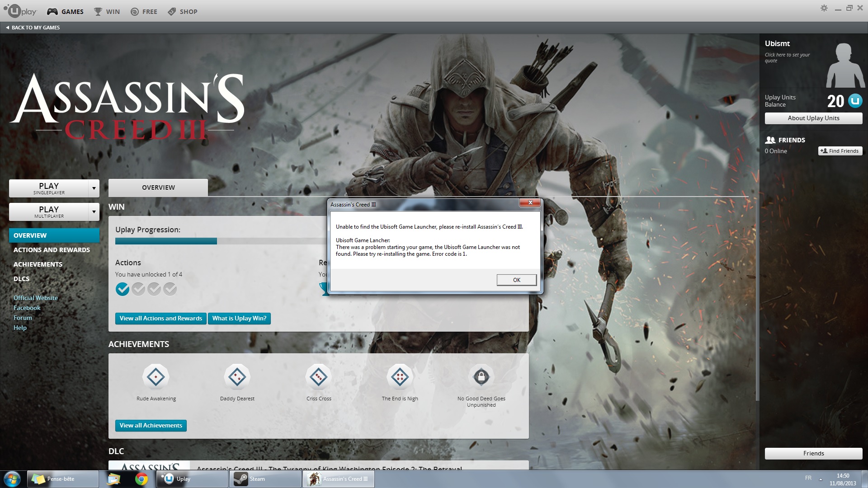The height and width of the screenshot is (488, 868).
Task: Open the Windows Start button
Action: (x=12, y=479)
